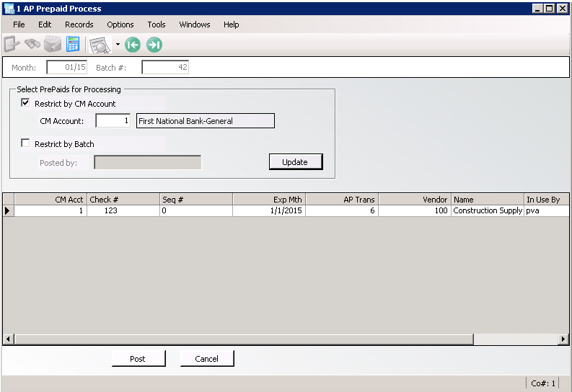Open the Records menu

79,24
